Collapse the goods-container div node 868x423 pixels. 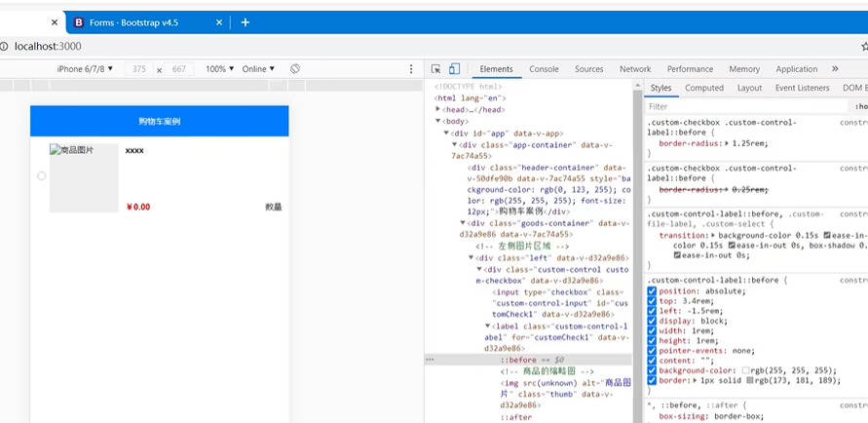[x=463, y=223]
